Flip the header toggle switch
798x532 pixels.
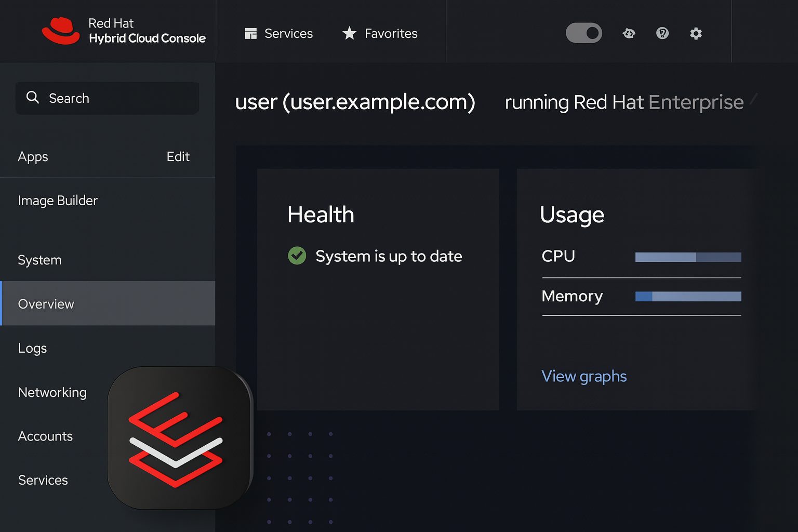(x=584, y=32)
